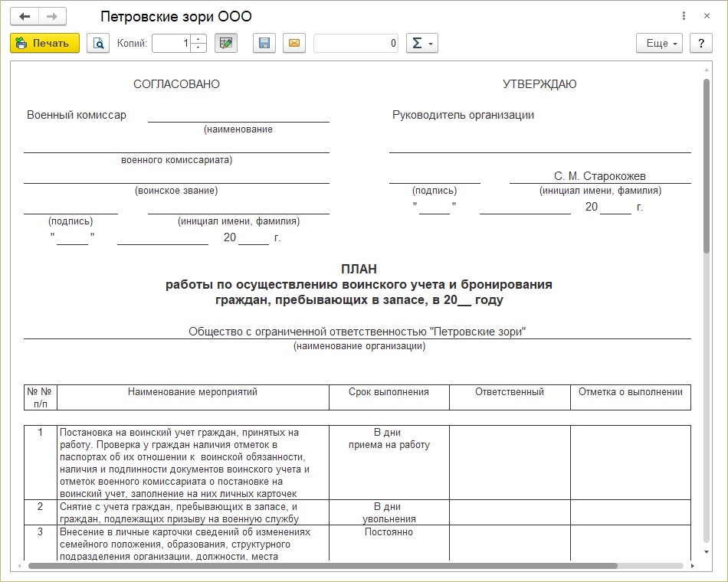This screenshot has height=582, width=728.
Task: Open the Sigma sum dropdown
Action: [422, 43]
